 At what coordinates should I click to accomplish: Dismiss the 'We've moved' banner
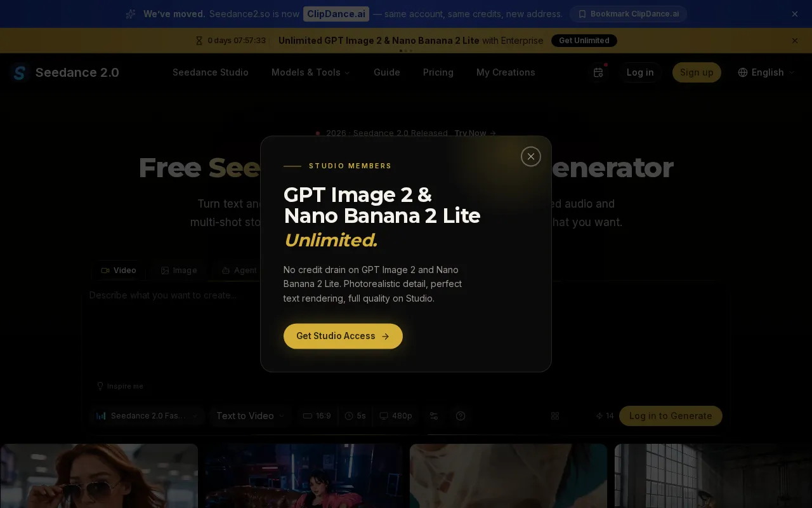pos(795,14)
